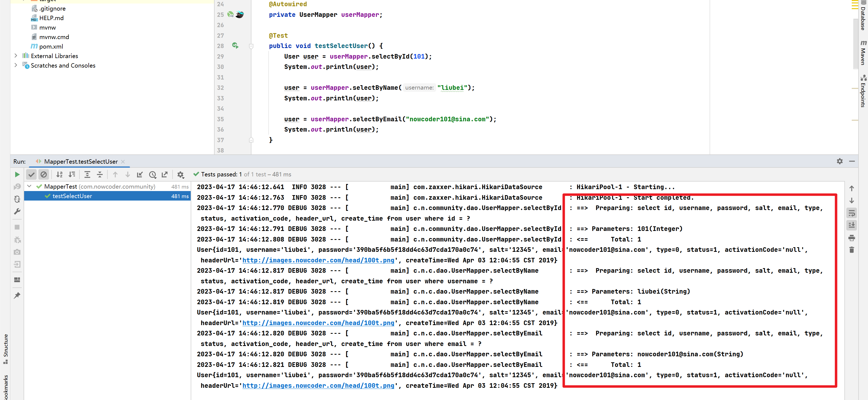Click the Settings gear icon in Run panel
Image resolution: width=868 pixels, height=400 pixels.
click(180, 174)
